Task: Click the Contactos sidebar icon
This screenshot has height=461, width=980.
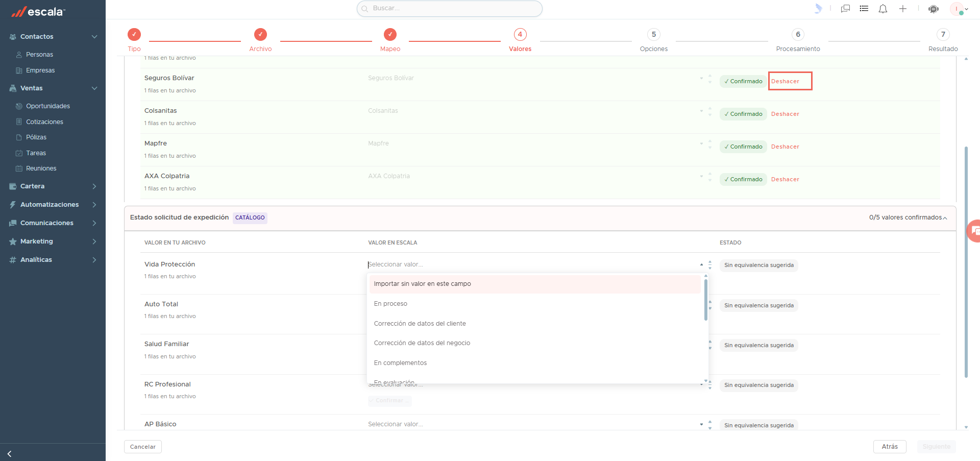Action: [x=13, y=37]
